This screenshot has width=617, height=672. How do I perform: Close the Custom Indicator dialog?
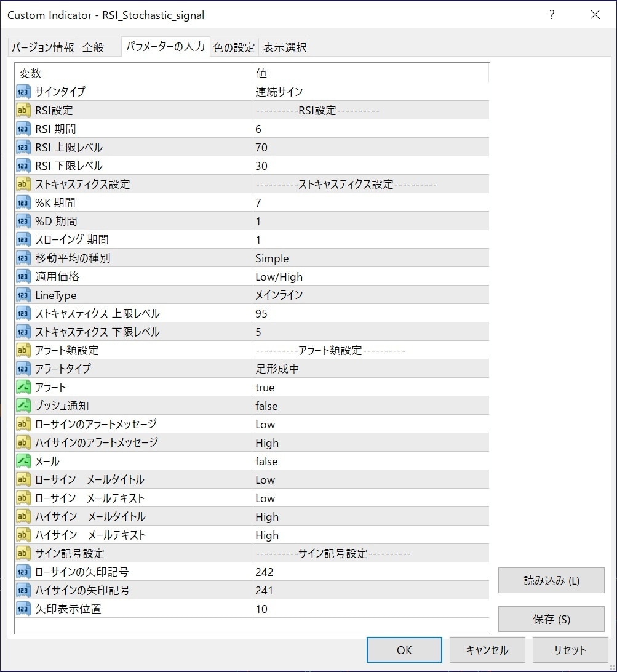(595, 15)
